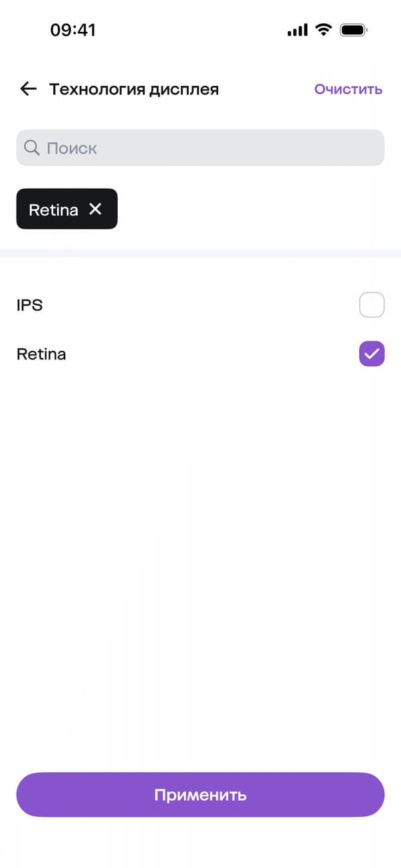
Task: Tap the 09:41 clock in status bar
Action: pyautogui.click(x=73, y=30)
